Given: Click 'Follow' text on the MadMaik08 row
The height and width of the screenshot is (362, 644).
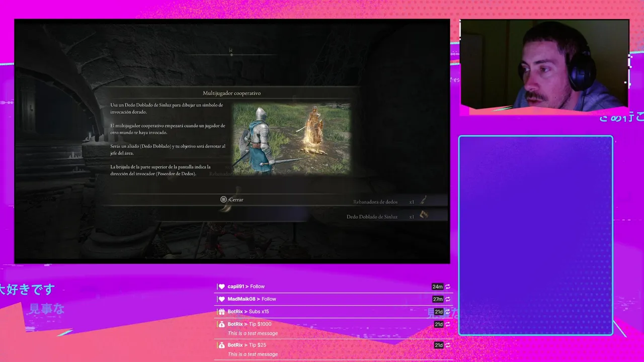Looking at the screenshot, I should pyautogui.click(x=269, y=299).
